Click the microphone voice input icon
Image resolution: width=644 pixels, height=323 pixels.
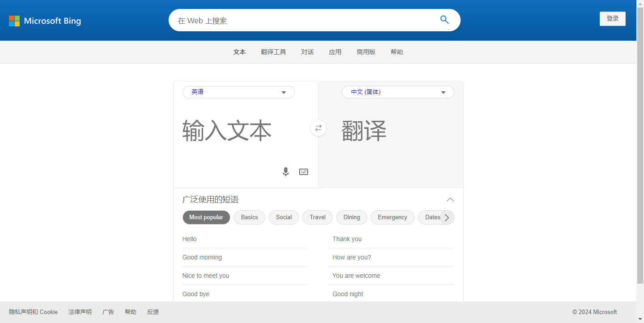[286, 172]
